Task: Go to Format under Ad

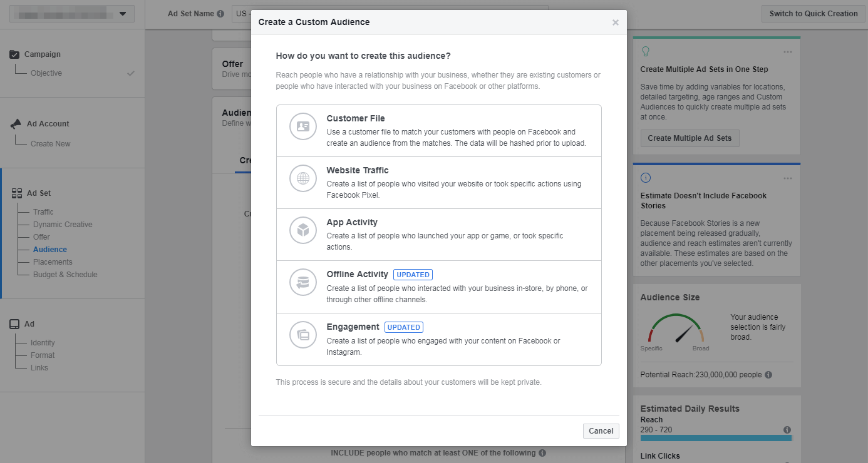Action: pyautogui.click(x=43, y=355)
